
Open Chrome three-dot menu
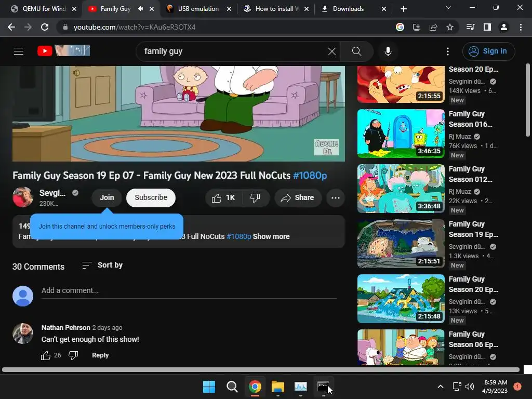click(521, 27)
